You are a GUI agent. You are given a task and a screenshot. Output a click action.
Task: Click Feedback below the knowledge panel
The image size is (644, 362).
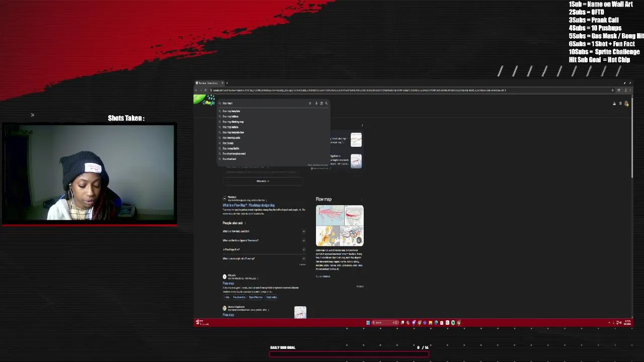click(x=360, y=287)
